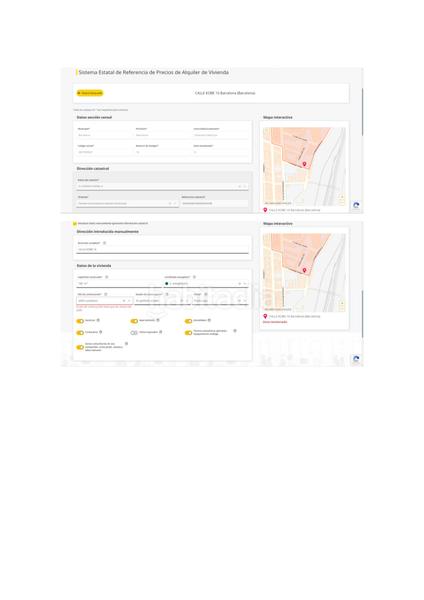Image resolution: width=424 pixels, height=600 pixels.
Task: Toggle the Piscina comunitaria switch
Action: point(188,333)
